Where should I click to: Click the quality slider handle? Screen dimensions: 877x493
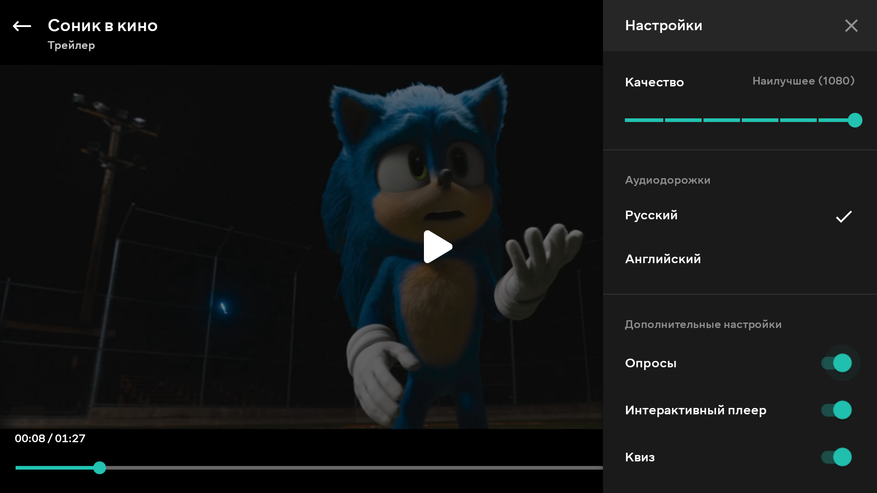tap(855, 120)
